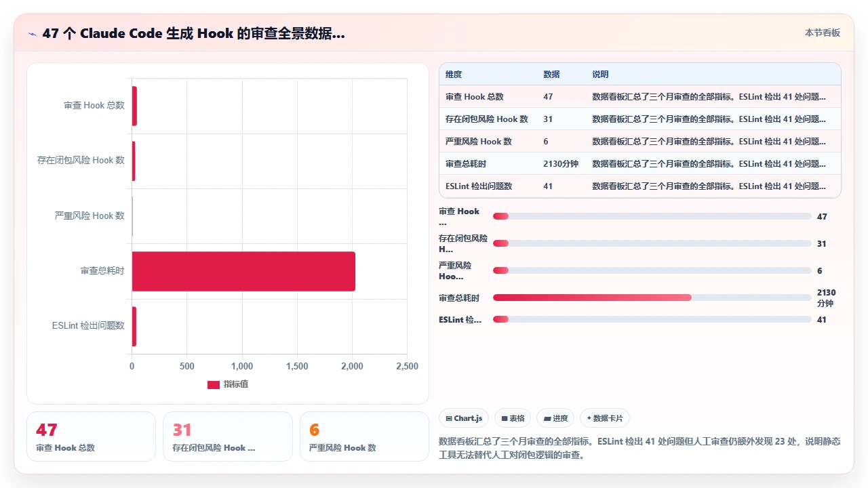Screen dimensions: 868x488
Task: Click the 审查总耗时 bar in the chart
Action: click(x=243, y=271)
